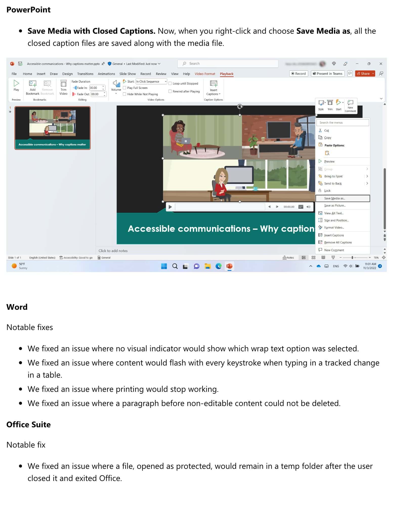The width and height of the screenshot is (420, 521).
Task: Click the video volume speaker icon
Action: [308, 207]
